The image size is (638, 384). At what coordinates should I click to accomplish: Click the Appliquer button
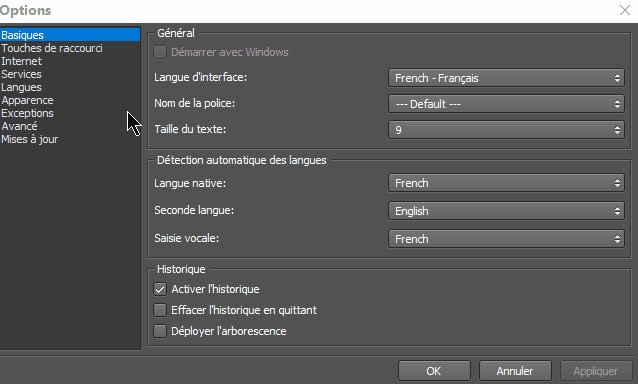596,371
